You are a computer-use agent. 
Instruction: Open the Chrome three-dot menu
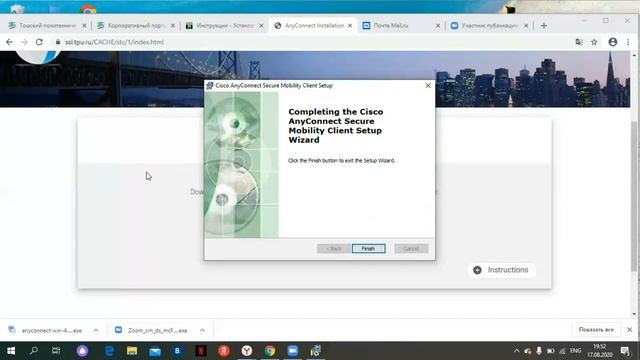[x=628, y=42]
